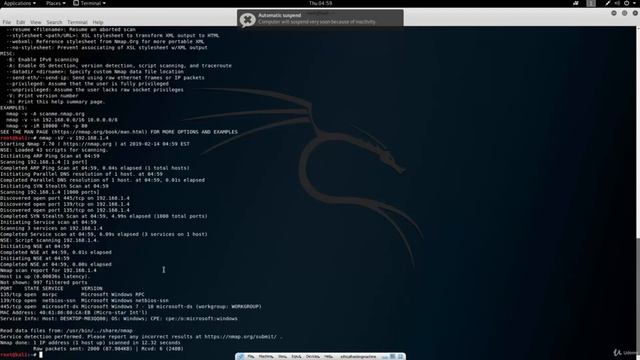Click the pen-shaped tray icon in the top bar
Viewport: 640px width, 360px height.
pos(608,3)
